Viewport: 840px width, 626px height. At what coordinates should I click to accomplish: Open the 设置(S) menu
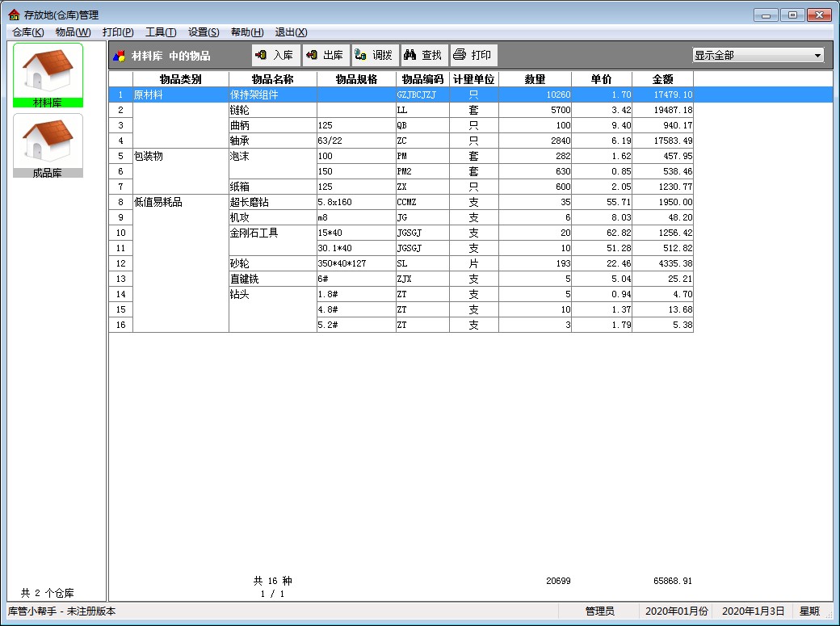pyautogui.click(x=203, y=32)
